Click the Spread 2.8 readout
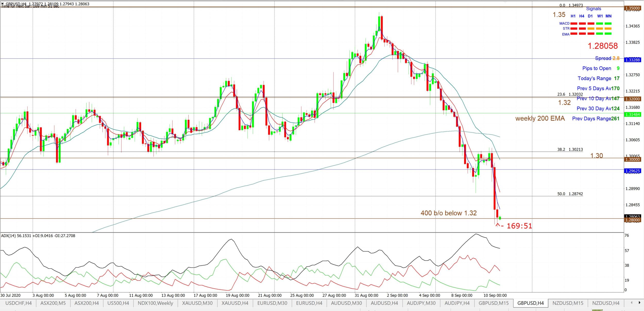Image resolution: width=644 pixels, height=311 pixels. click(x=607, y=58)
